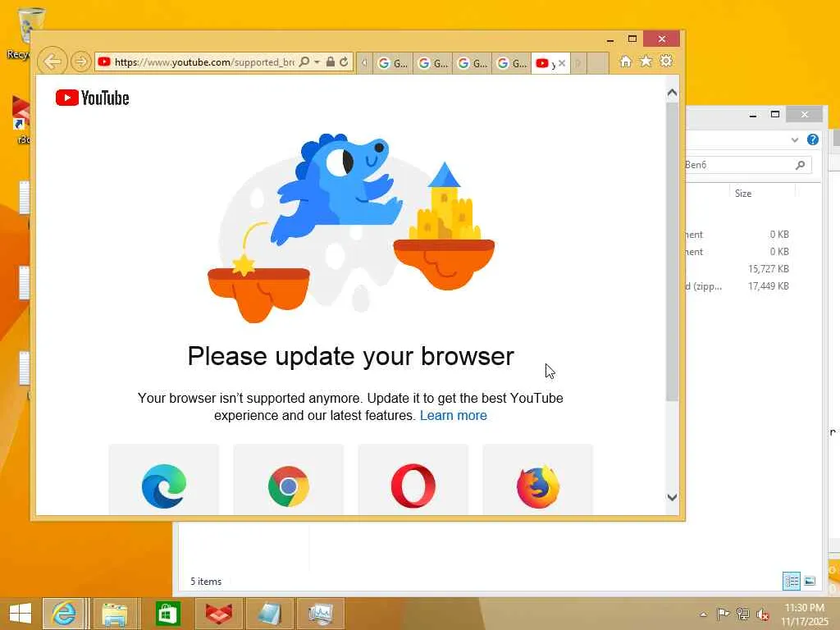Open the system monitor taskbar icon

[321, 614]
